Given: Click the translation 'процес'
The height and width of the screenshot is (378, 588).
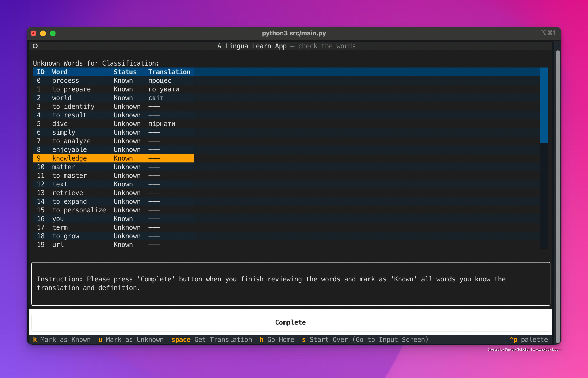Looking at the screenshot, I should 160,81.
